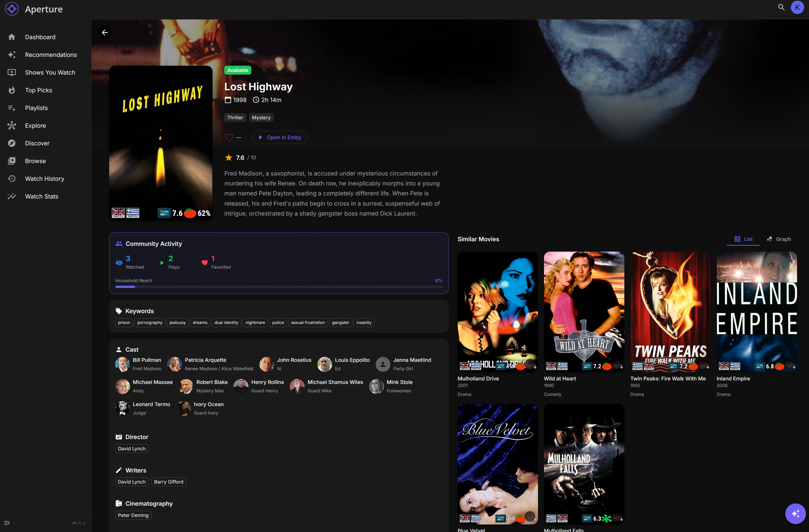Viewport: 809px width, 532px height.
Task: Open the Wild at Heart poster
Action: (584, 311)
